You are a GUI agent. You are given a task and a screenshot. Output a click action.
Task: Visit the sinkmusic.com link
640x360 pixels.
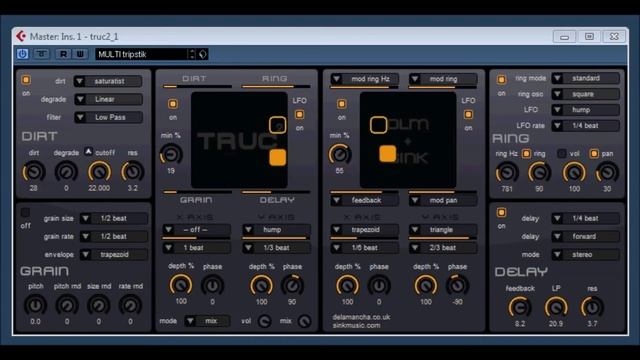356,325
